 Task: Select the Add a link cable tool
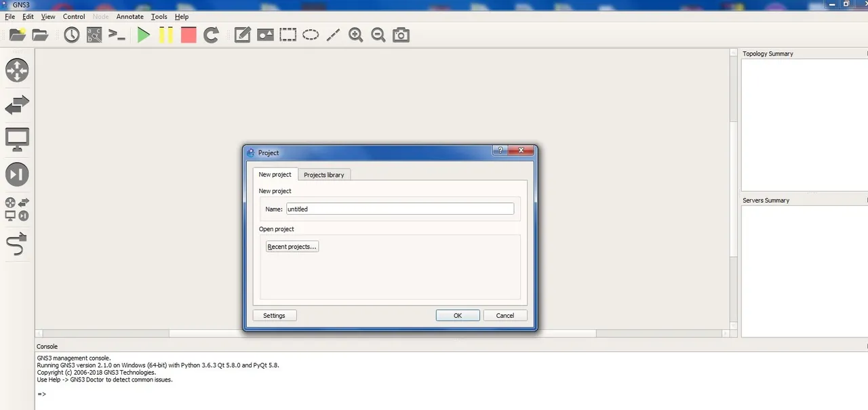coord(17,244)
